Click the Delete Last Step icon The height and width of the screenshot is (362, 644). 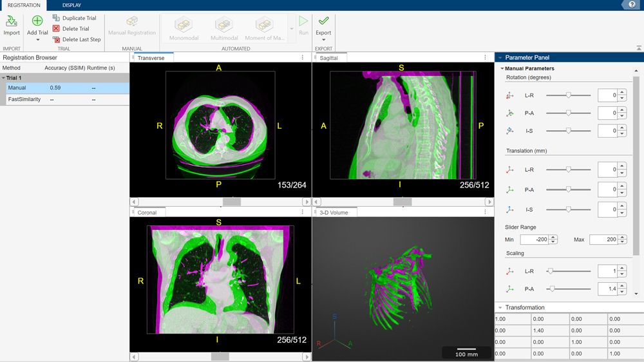[x=56, y=39]
